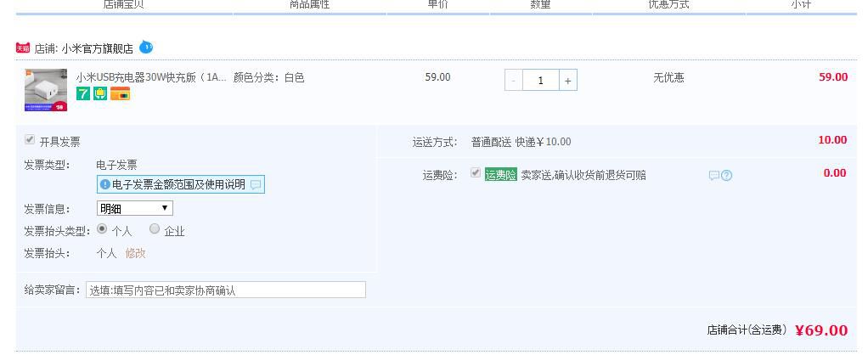The height and width of the screenshot is (355, 868).
Task: Click the 电子发票金额范围及使用说明 info box
Action: coord(181,184)
